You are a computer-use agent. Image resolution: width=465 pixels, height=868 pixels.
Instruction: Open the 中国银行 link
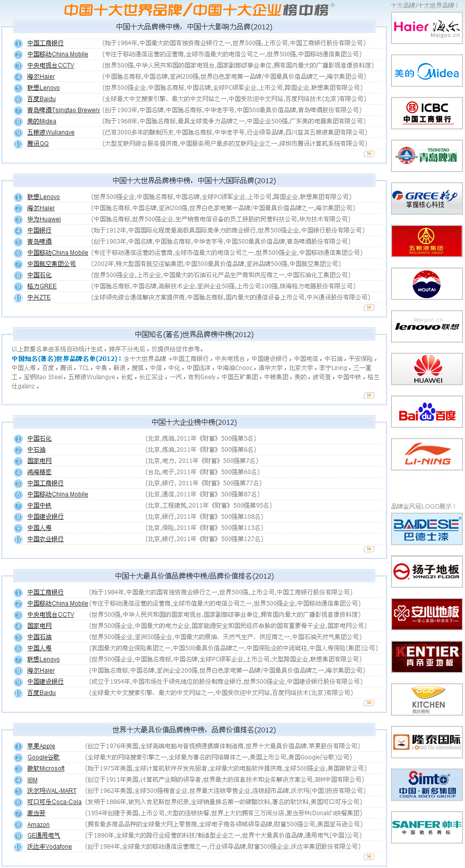40,230
